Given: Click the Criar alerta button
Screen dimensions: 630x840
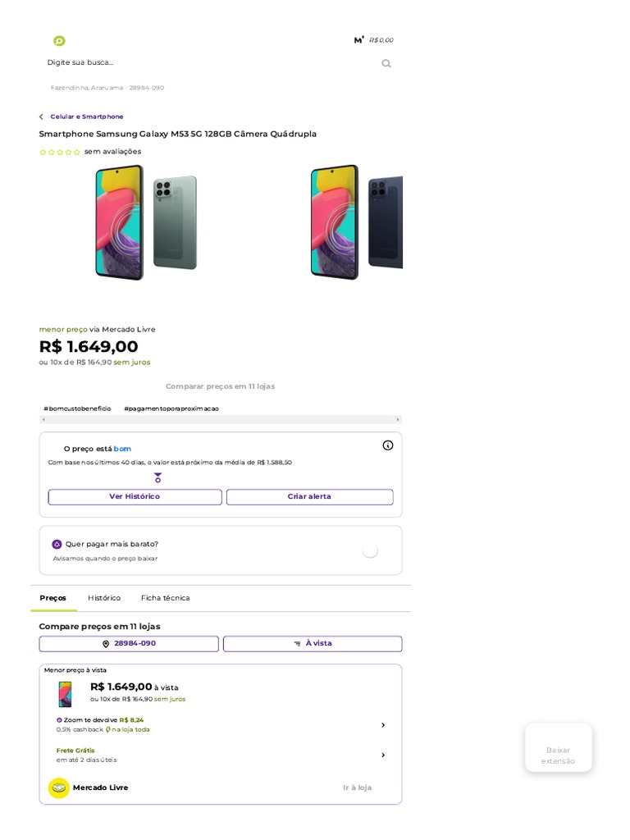Looking at the screenshot, I should pos(309,497).
